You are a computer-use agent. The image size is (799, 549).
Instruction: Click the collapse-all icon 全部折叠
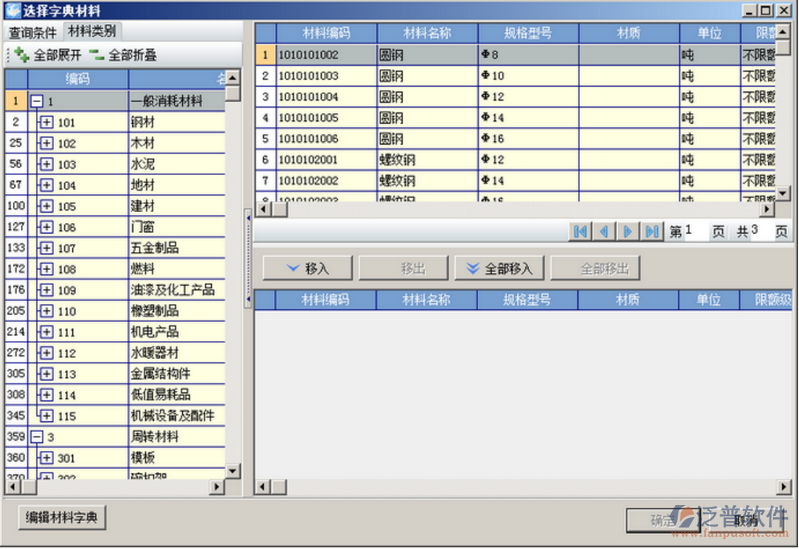pyautogui.click(x=96, y=55)
